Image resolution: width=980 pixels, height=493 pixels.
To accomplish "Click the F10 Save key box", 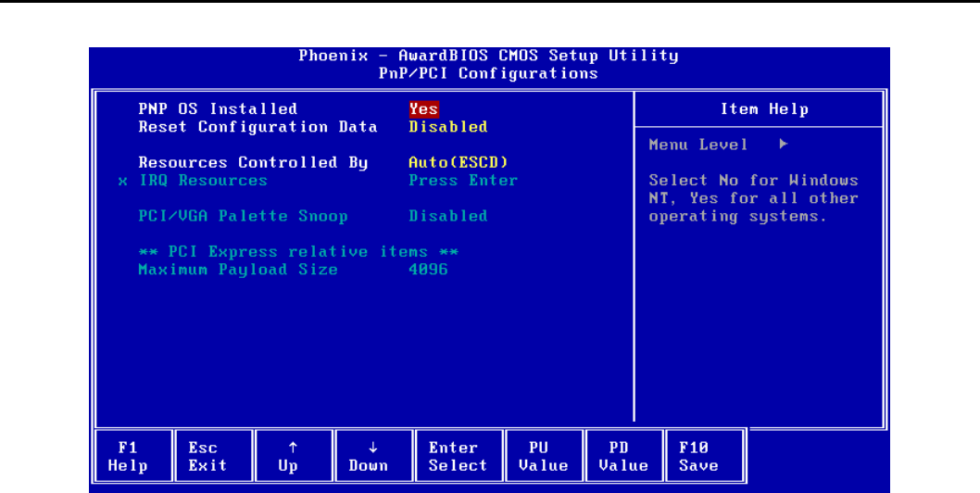I will [704, 456].
